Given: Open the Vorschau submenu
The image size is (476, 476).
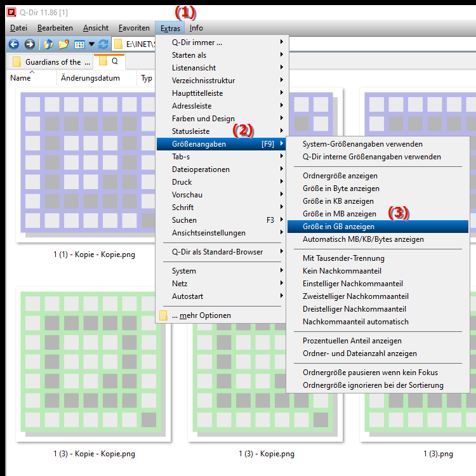Looking at the screenshot, I should tap(221, 195).
